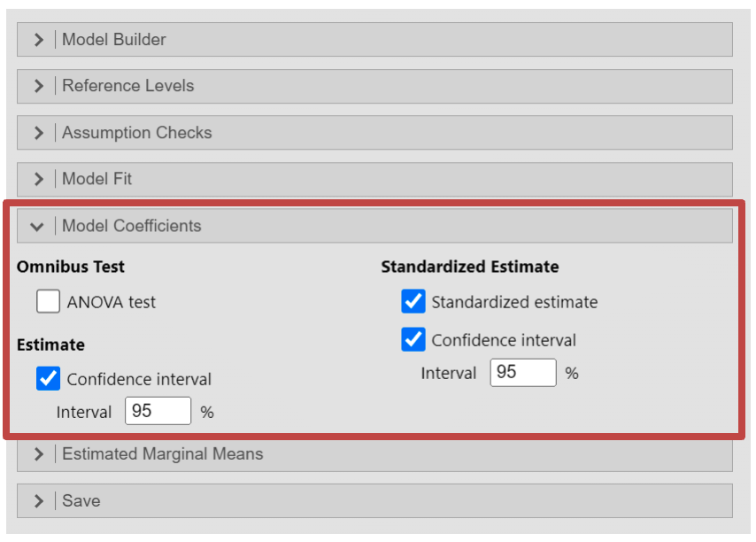This screenshot has height=542, width=756.
Task: Expand the Model Builder chevron arrow
Action: [x=38, y=40]
